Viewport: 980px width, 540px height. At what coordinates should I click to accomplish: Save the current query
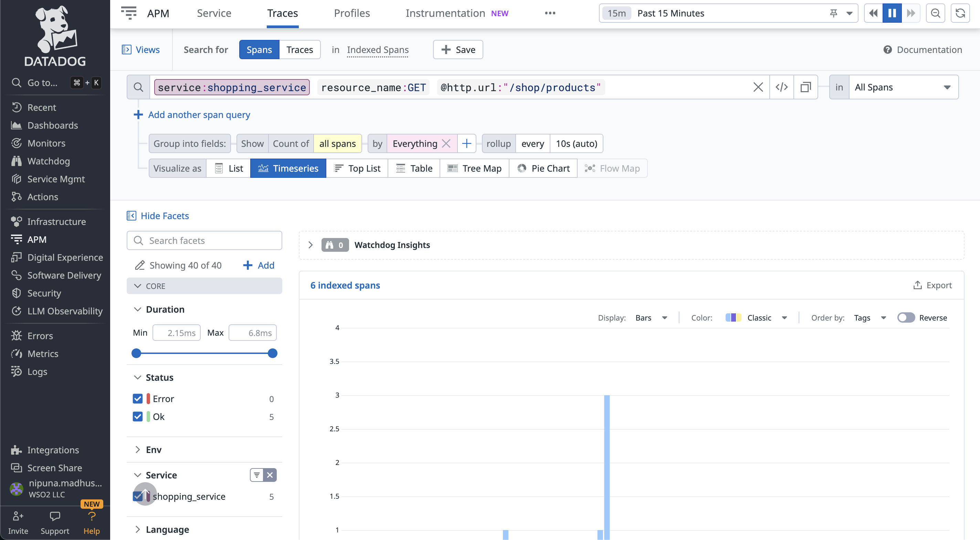coord(458,50)
